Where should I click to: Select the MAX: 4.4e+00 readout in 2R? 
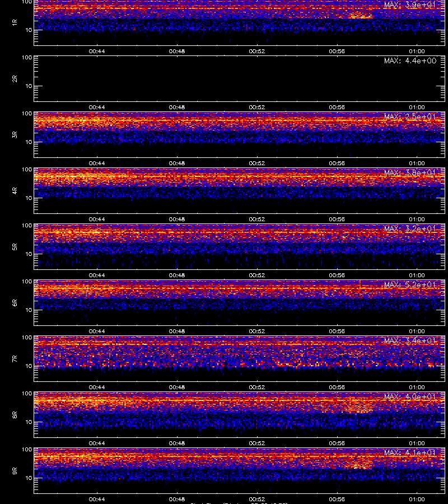410,60
